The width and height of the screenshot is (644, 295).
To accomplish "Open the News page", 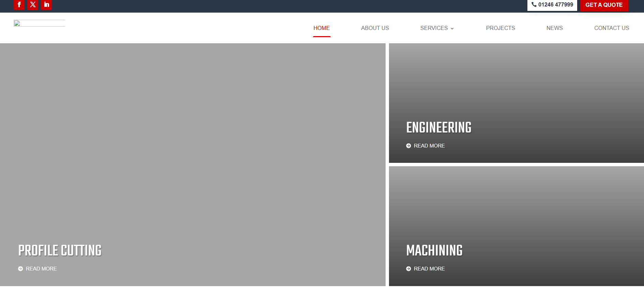I will pyautogui.click(x=554, y=28).
